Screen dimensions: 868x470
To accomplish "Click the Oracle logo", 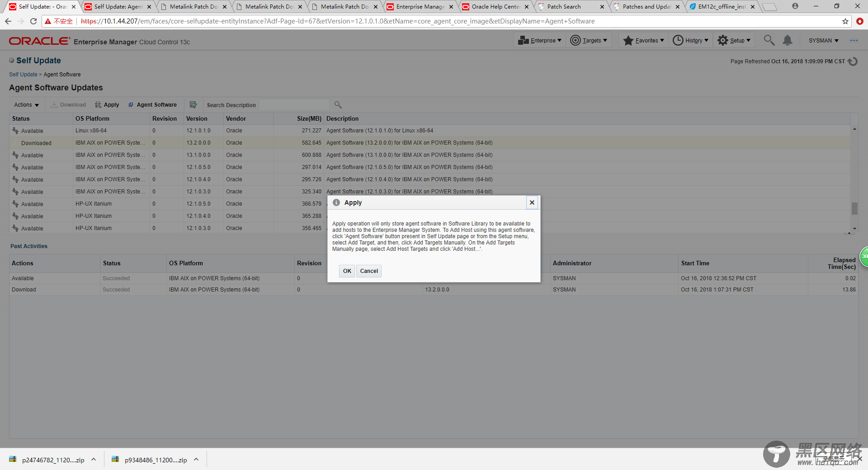I will click(39, 41).
